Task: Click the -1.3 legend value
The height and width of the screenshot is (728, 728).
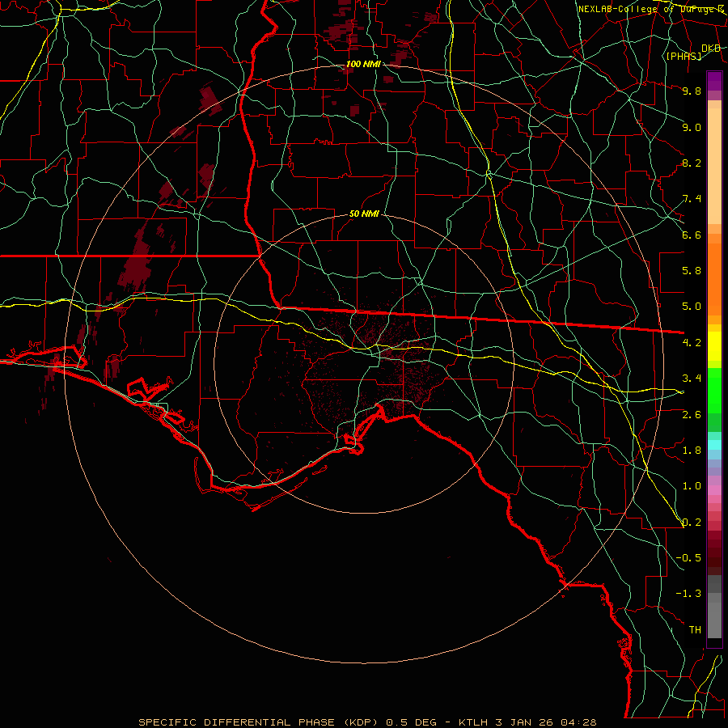Action: [x=688, y=594]
